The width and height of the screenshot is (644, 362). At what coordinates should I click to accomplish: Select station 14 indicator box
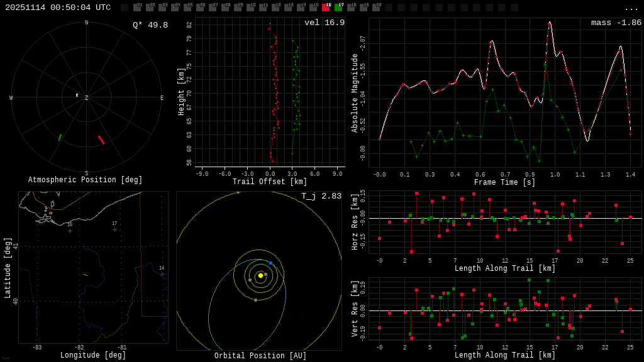point(300,8)
